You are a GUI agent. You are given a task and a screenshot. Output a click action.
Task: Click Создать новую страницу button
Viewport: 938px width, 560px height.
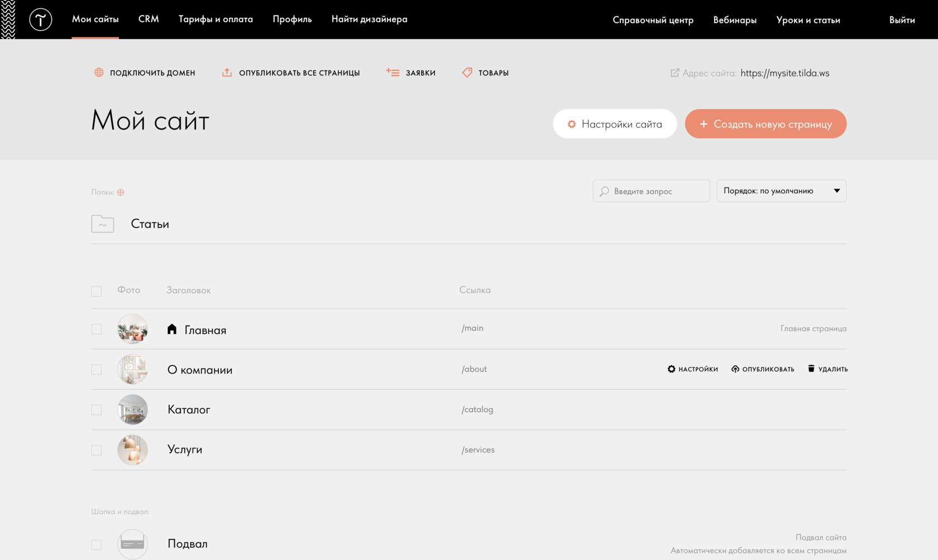[765, 124]
